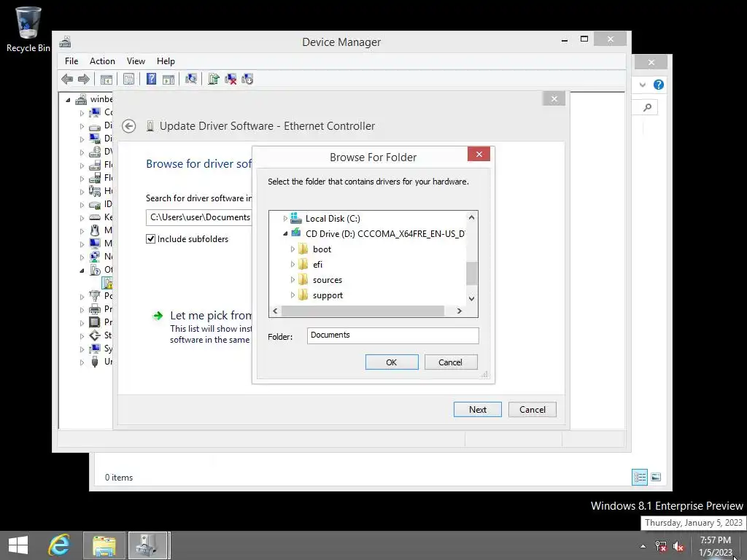Expand the support folder node
This screenshot has width=747, height=560.
point(293,295)
